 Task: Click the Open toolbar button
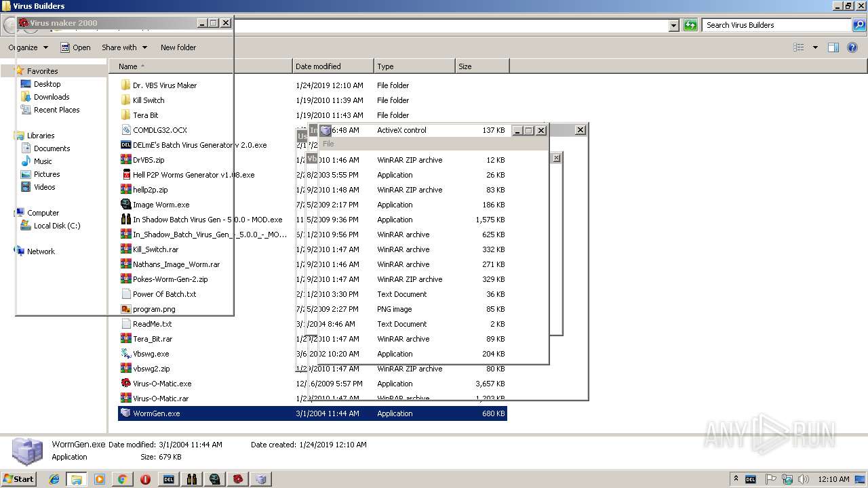click(x=75, y=47)
